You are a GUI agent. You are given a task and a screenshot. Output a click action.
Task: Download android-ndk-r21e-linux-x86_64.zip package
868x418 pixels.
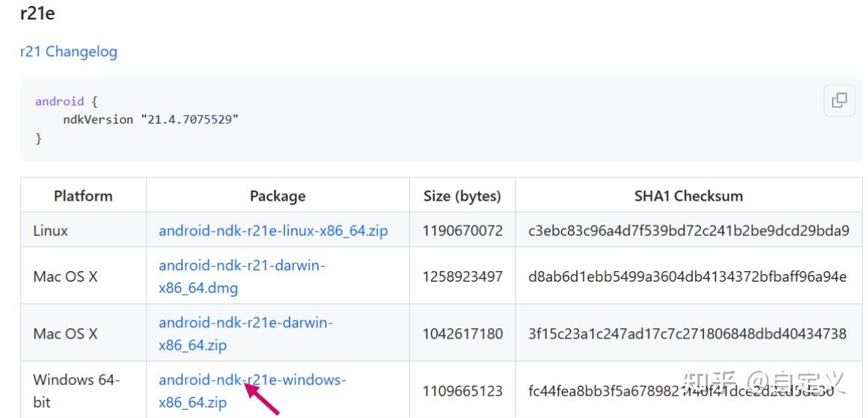click(273, 231)
